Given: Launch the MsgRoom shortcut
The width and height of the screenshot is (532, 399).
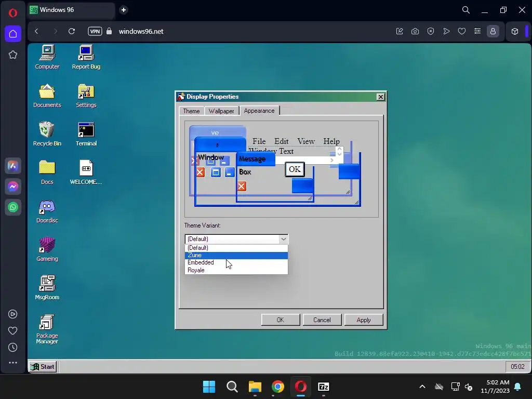Looking at the screenshot, I should (x=47, y=288).
